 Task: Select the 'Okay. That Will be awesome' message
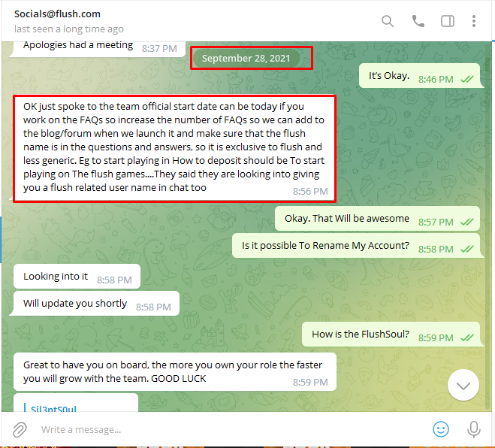coord(377,219)
